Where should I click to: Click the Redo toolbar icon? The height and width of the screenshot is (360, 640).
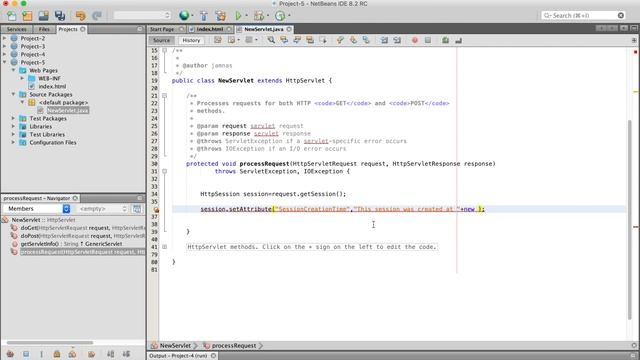97,16
